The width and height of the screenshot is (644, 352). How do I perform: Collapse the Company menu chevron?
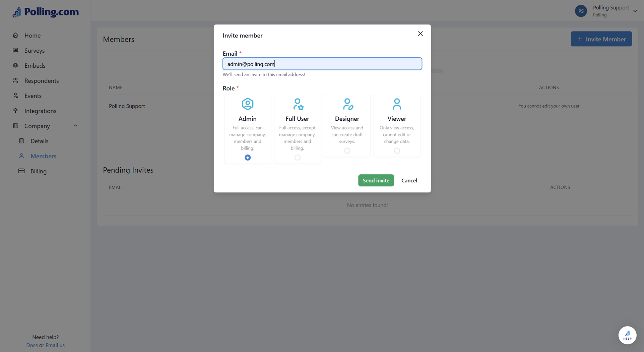75,126
